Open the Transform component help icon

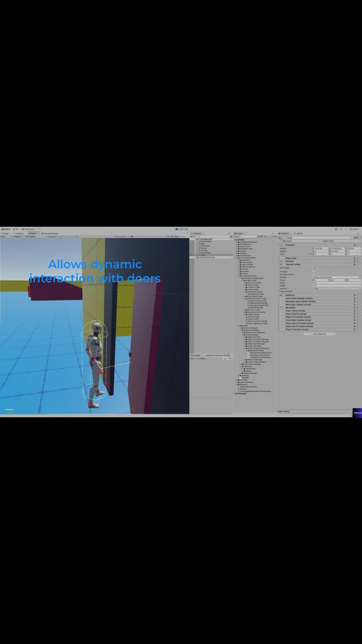354,245
